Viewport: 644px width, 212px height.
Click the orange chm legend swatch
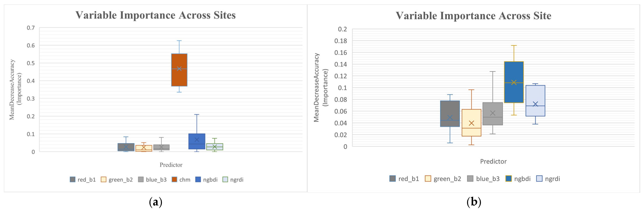pos(174,179)
